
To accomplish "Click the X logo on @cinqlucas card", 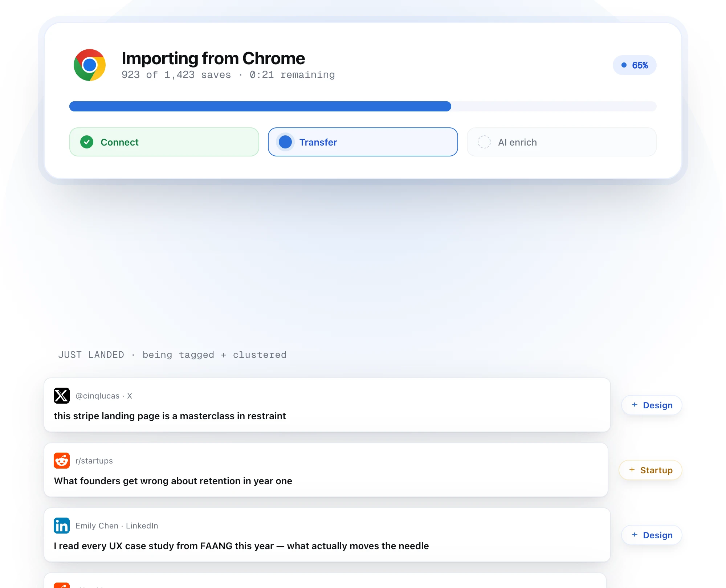I will point(62,396).
